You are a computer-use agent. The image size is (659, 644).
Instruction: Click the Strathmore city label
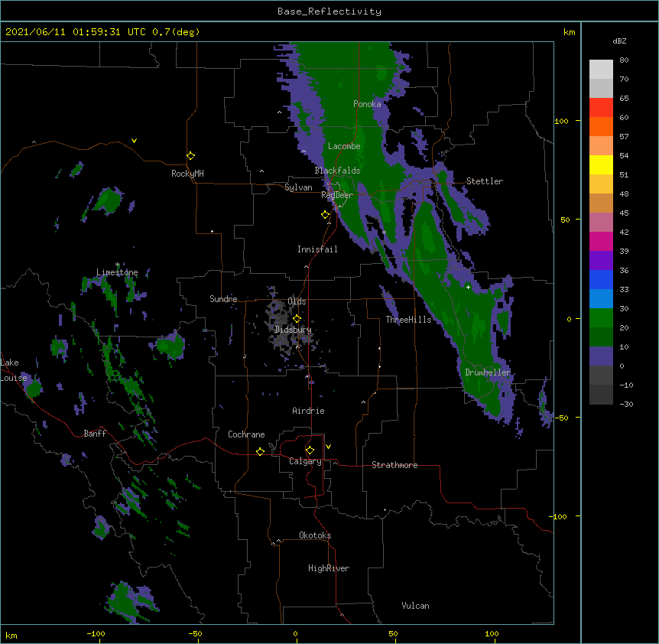[x=394, y=465]
